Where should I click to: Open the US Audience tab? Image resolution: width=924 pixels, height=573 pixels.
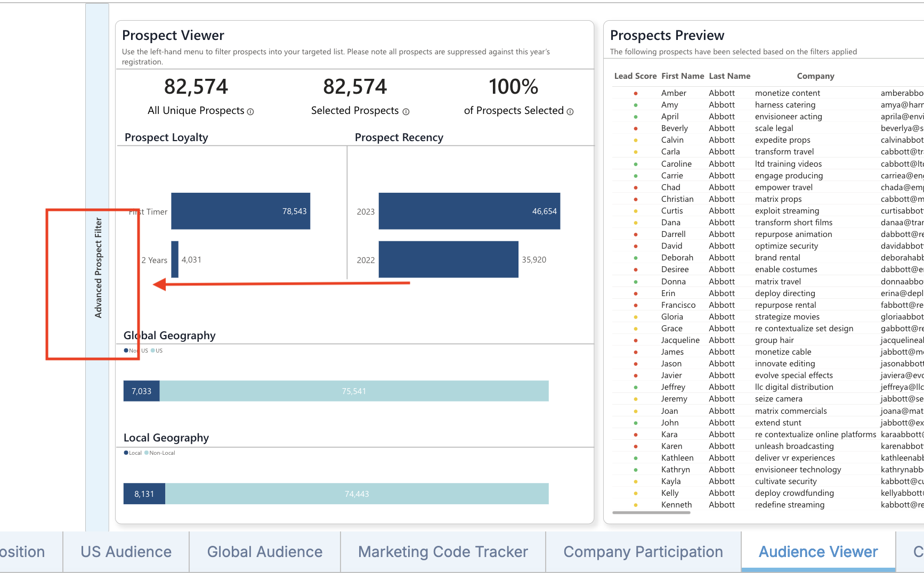pyautogui.click(x=126, y=552)
